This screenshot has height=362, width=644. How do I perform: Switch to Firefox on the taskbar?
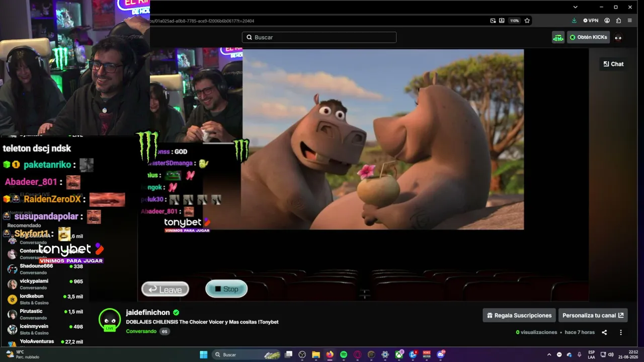(330, 354)
